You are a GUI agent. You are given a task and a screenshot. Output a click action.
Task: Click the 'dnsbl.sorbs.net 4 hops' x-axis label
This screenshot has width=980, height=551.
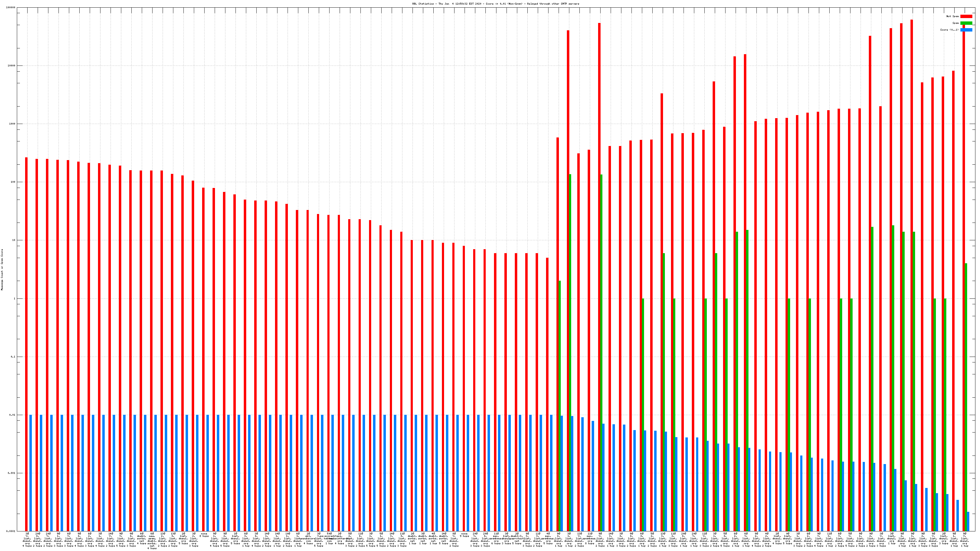(141, 538)
